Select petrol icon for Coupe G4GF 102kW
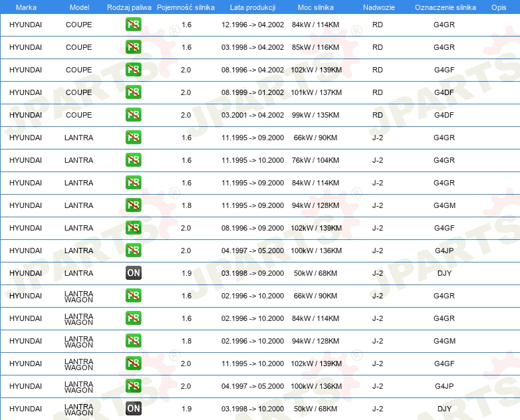The image size is (520, 420). click(x=133, y=70)
